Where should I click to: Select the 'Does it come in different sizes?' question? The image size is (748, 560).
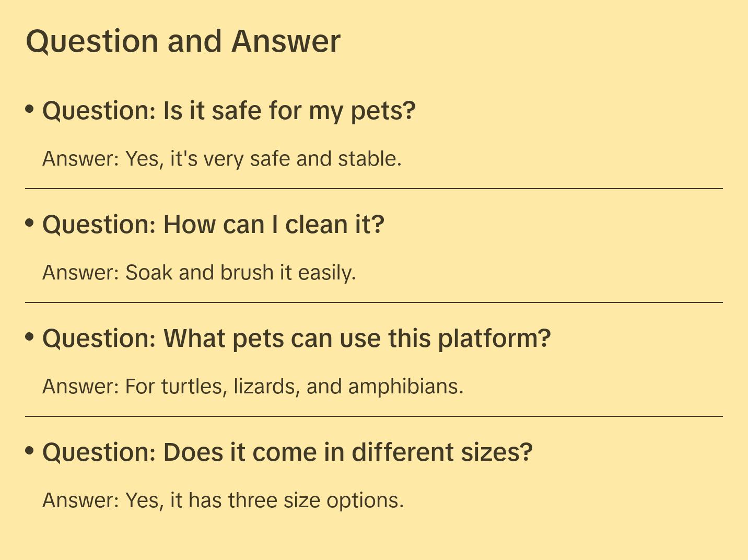tap(287, 452)
